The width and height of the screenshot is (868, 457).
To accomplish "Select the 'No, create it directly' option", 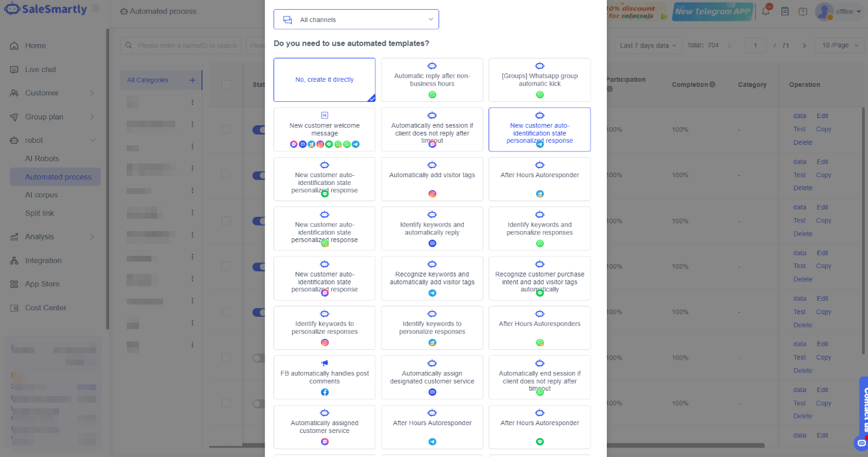I will click(324, 80).
